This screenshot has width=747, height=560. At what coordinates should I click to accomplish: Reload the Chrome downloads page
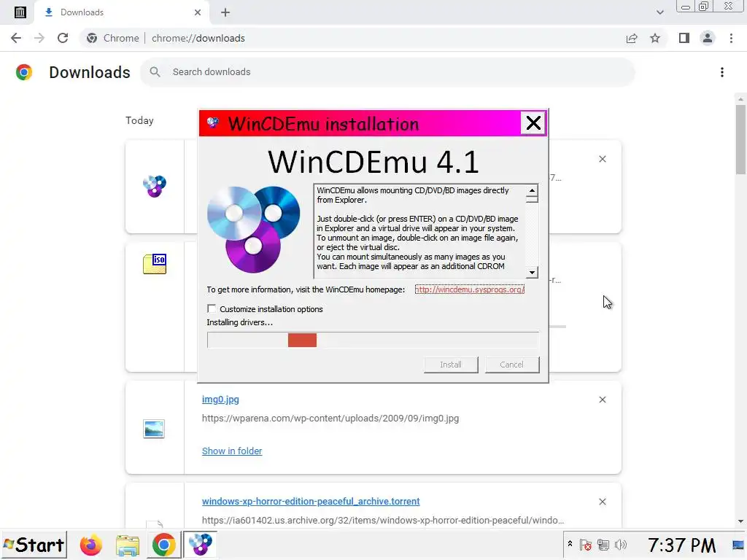coord(63,38)
